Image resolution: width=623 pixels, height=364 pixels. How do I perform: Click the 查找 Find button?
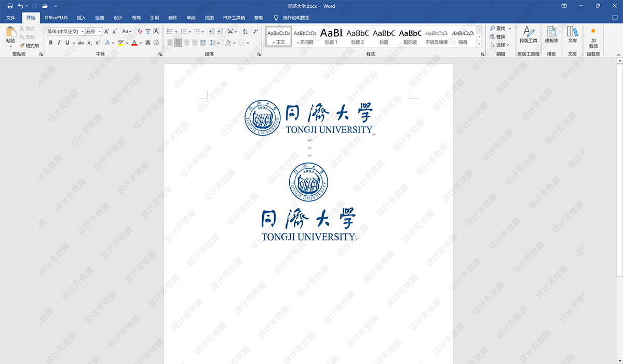coord(499,29)
